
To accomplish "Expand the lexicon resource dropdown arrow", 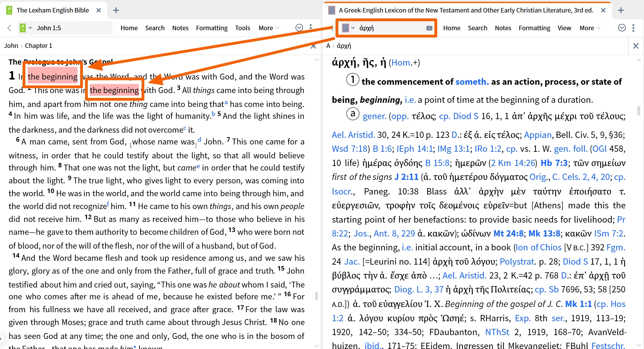I will pos(353,28).
